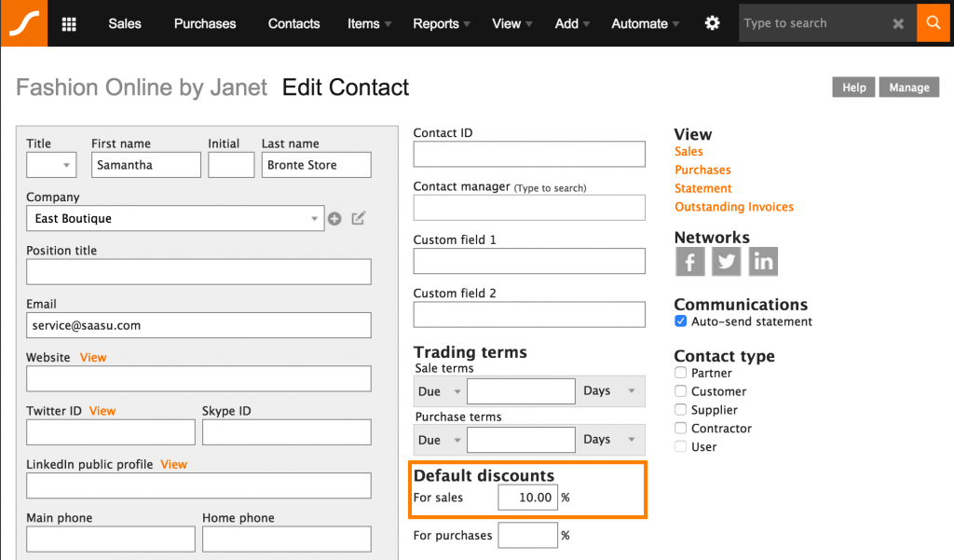The height and width of the screenshot is (560, 954).
Task: Open the Reports menu
Action: pyautogui.click(x=442, y=23)
